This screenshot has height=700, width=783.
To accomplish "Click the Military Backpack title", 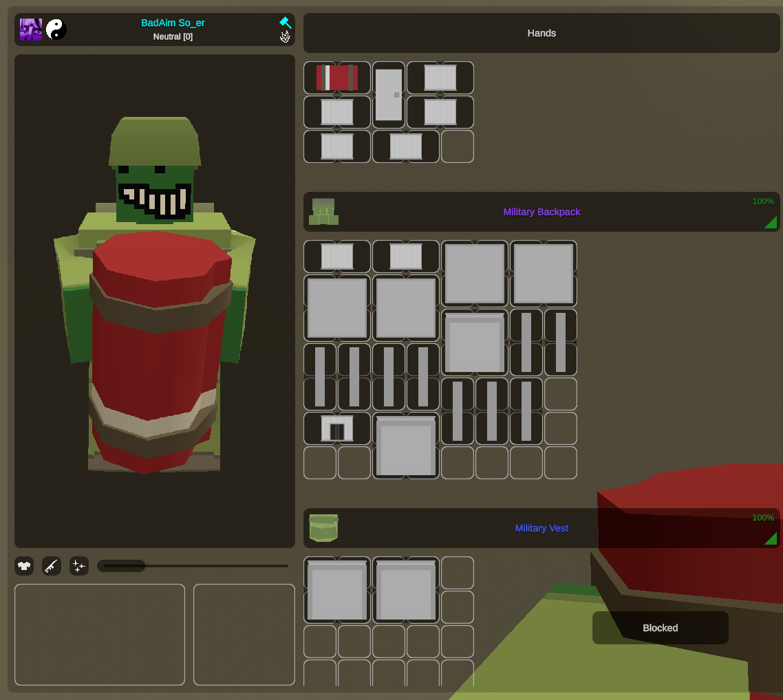I will click(541, 212).
